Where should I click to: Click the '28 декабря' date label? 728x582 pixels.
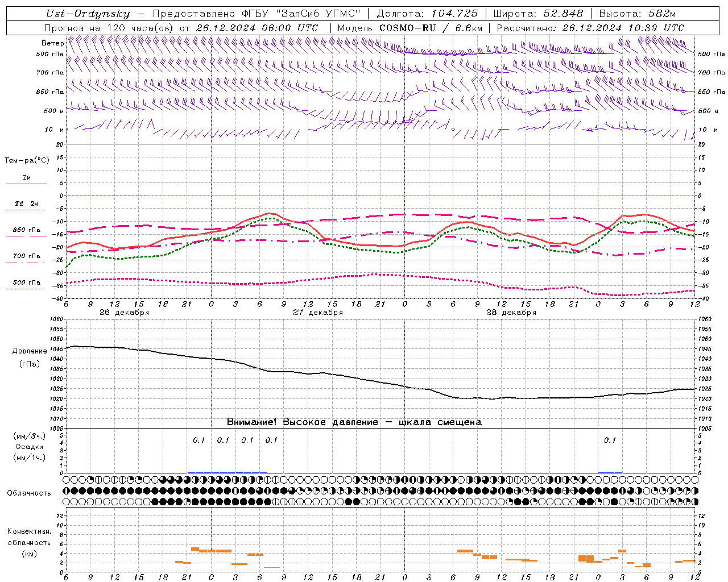(x=511, y=313)
